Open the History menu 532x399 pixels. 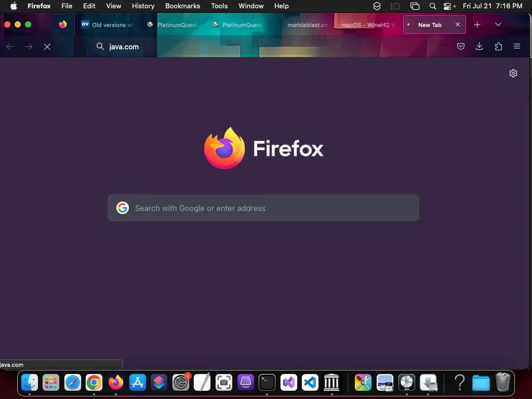tap(143, 6)
